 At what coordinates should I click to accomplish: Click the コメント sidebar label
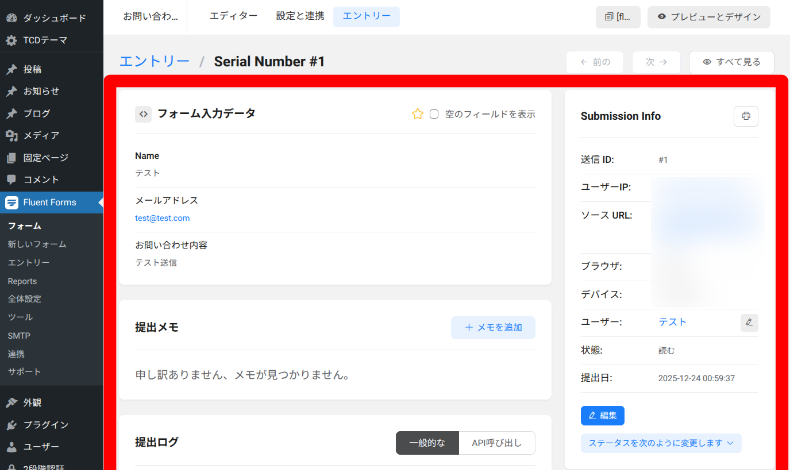point(41,180)
